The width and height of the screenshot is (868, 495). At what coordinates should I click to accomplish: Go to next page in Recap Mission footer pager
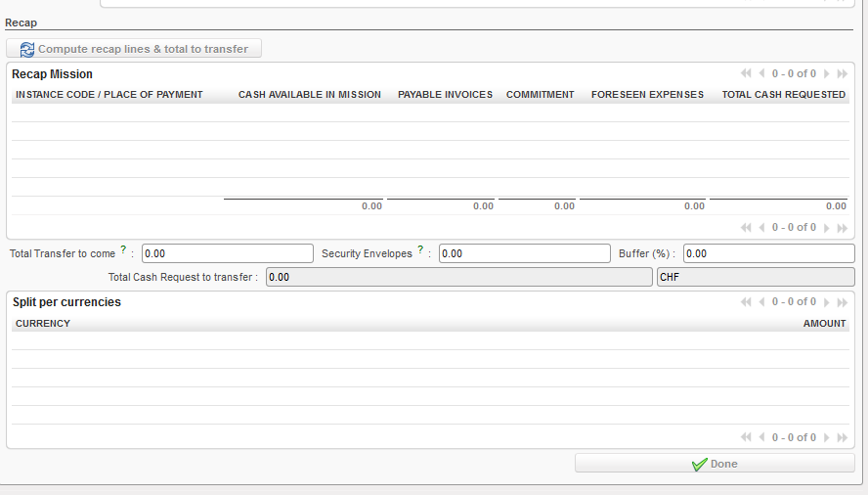pyautogui.click(x=827, y=228)
